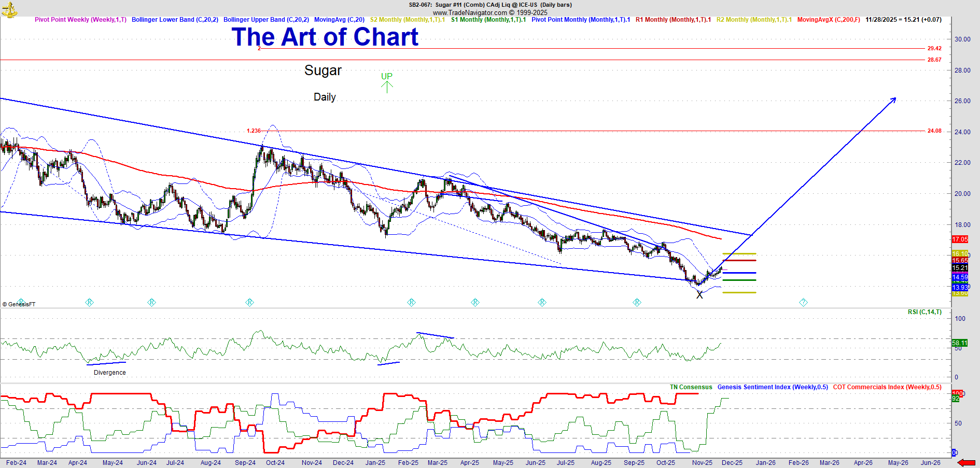The height and width of the screenshot is (468, 980).
Task: Click the rollover R marker below Feb-25
Action: (x=411, y=302)
